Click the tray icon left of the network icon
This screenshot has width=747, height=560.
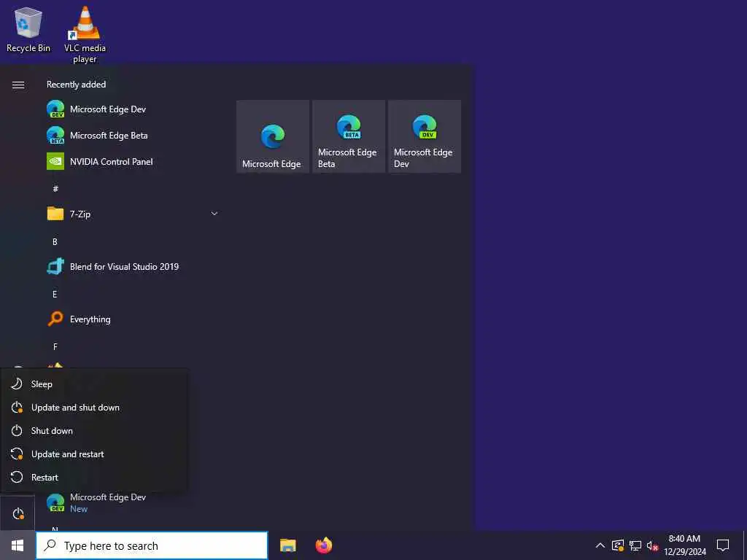coord(617,545)
